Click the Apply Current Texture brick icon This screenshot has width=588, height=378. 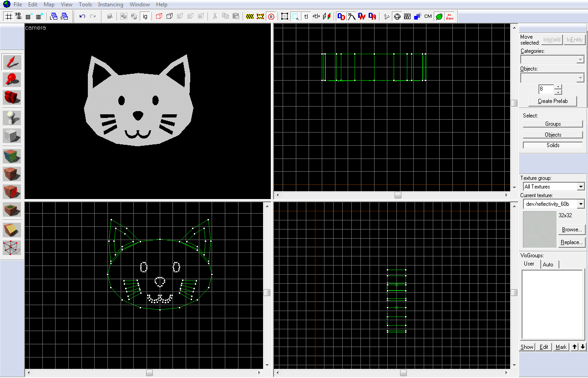click(x=12, y=174)
